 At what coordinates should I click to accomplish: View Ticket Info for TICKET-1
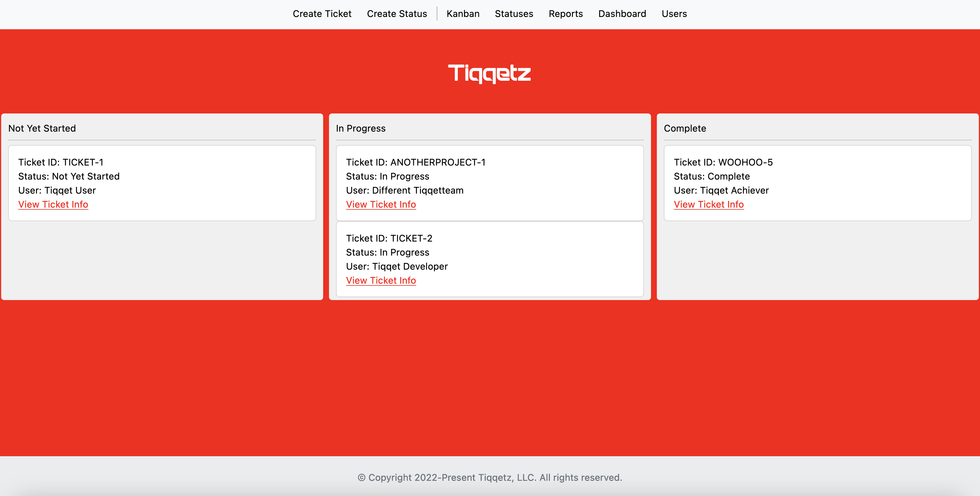click(53, 204)
